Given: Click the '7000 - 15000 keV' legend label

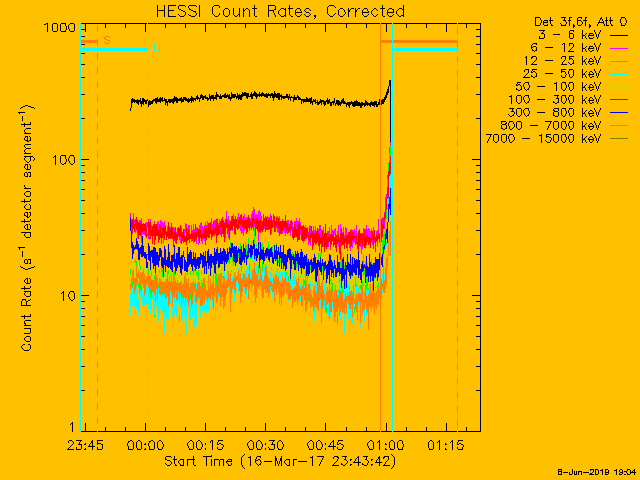Looking at the screenshot, I should tap(543, 139).
